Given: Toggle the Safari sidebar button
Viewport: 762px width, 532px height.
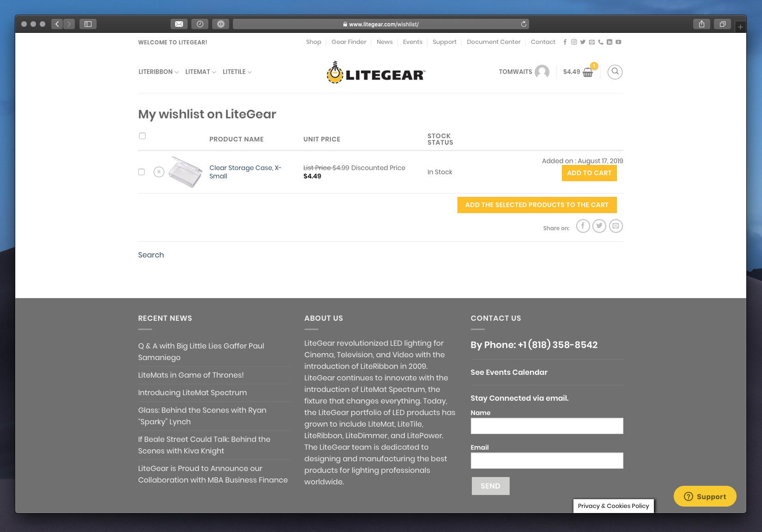Looking at the screenshot, I should pyautogui.click(x=88, y=24).
